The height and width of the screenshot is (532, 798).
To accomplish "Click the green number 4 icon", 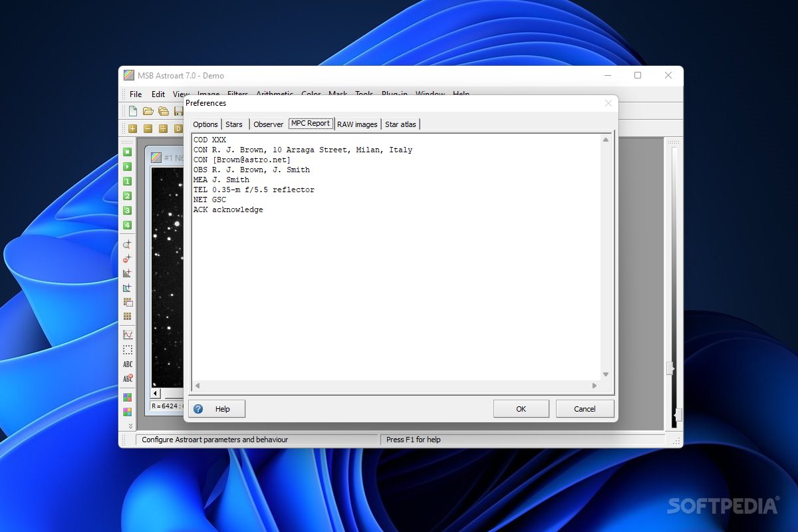I will (127, 225).
